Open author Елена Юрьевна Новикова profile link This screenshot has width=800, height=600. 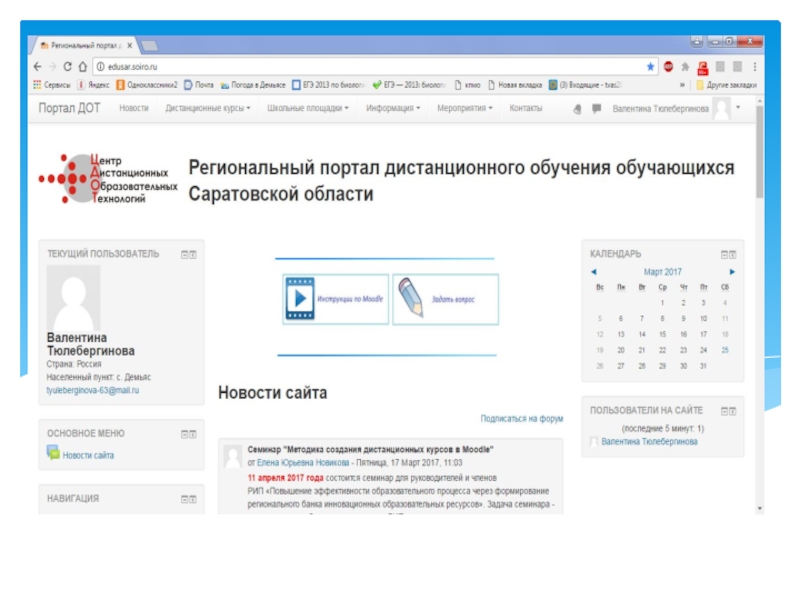tap(303, 463)
